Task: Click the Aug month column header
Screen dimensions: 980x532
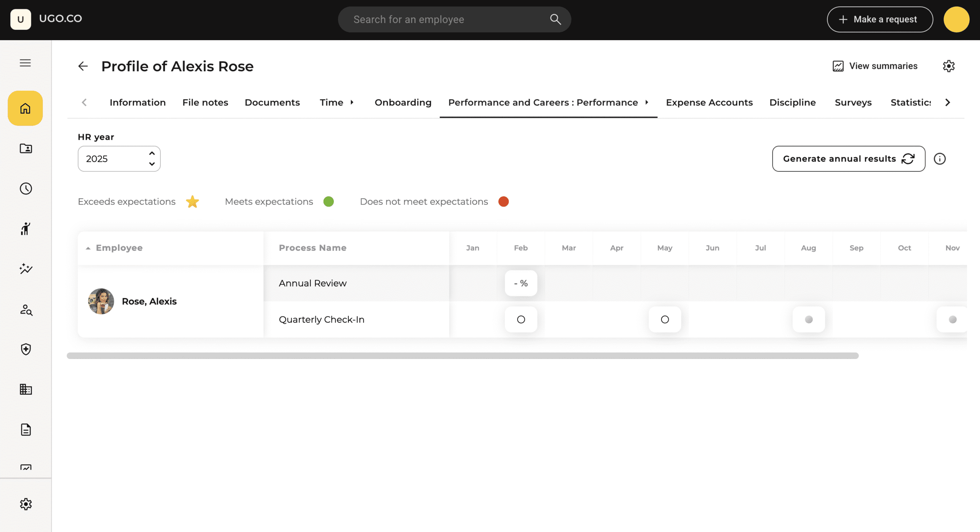Action: 808,248
